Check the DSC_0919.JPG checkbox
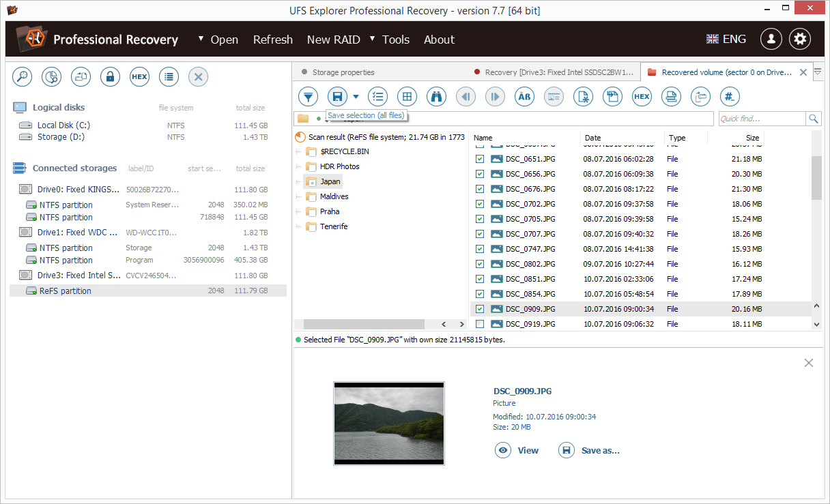The width and height of the screenshot is (830, 504). (x=480, y=324)
